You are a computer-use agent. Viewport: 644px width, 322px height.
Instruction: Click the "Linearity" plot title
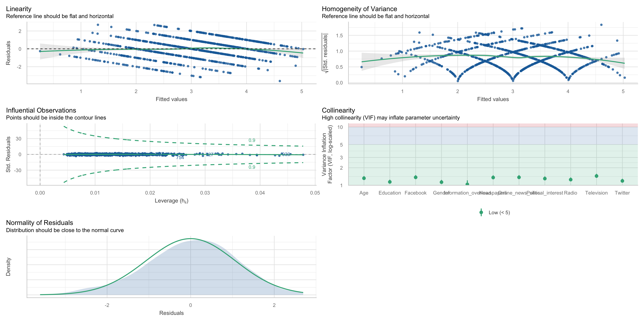19,9
